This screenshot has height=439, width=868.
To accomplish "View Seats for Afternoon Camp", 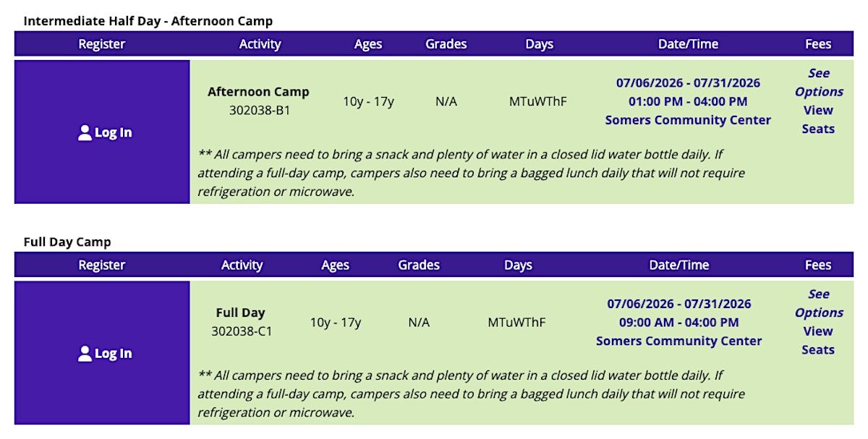I will [x=818, y=120].
